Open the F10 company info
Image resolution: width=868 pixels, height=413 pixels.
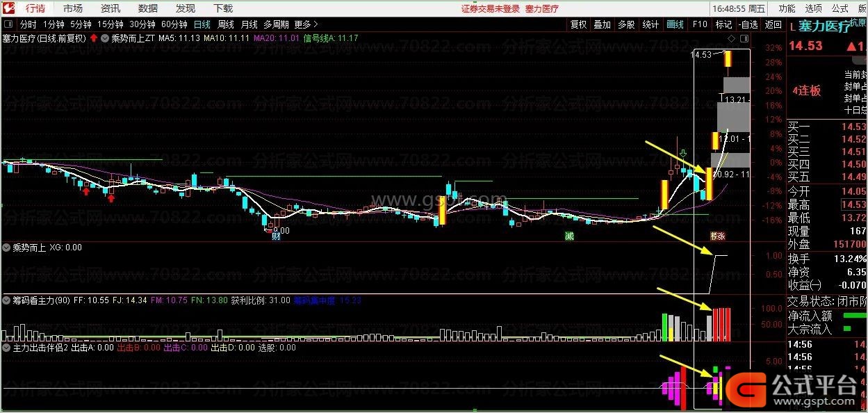click(x=699, y=24)
